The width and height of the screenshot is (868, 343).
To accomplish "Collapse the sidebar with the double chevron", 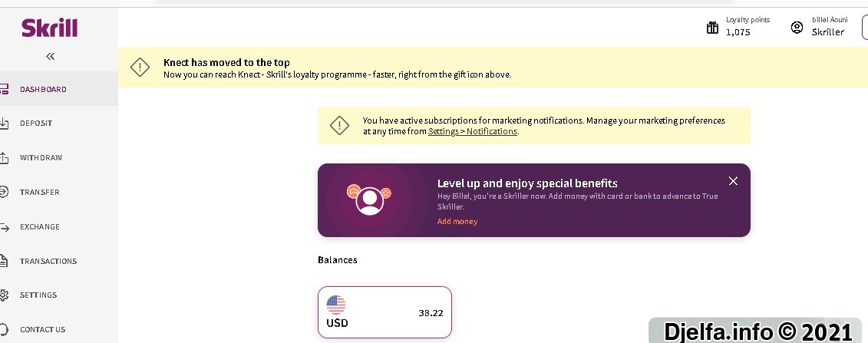I will [x=51, y=56].
